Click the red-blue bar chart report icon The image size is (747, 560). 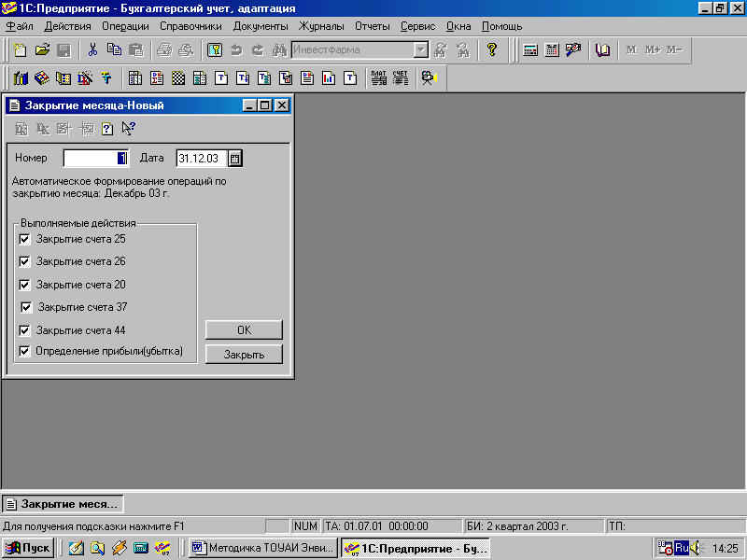click(x=329, y=77)
